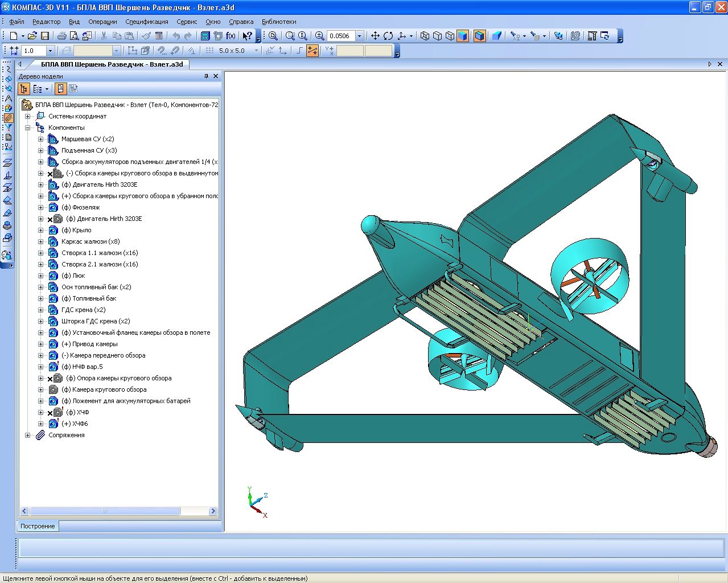Expand the Системы координат tree node

coord(27,116)
